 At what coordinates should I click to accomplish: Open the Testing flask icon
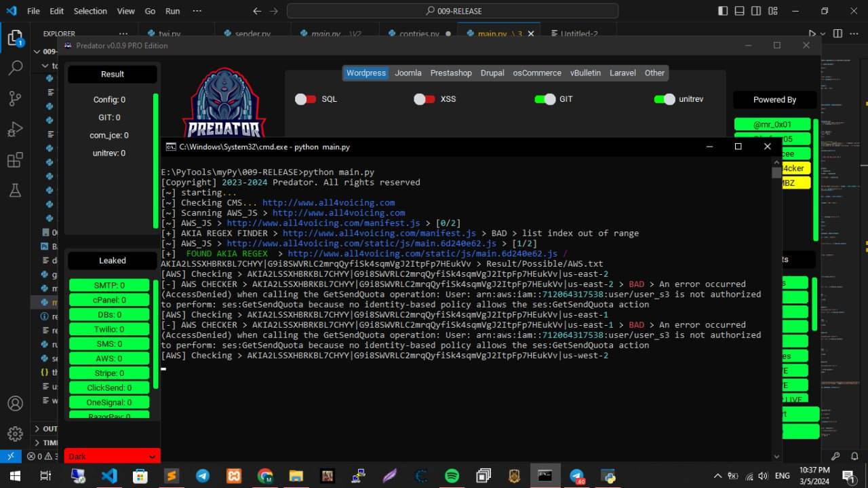tap(15, 191)
